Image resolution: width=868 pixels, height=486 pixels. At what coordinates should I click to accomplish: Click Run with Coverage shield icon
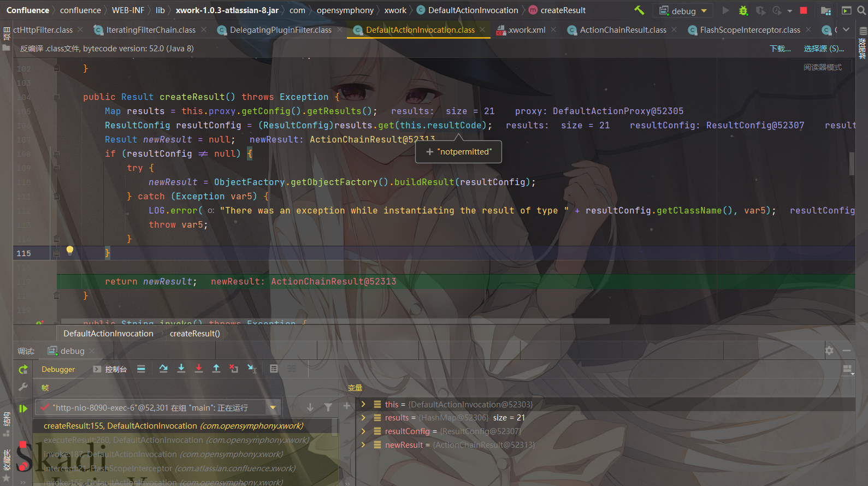tap(760, 10)
